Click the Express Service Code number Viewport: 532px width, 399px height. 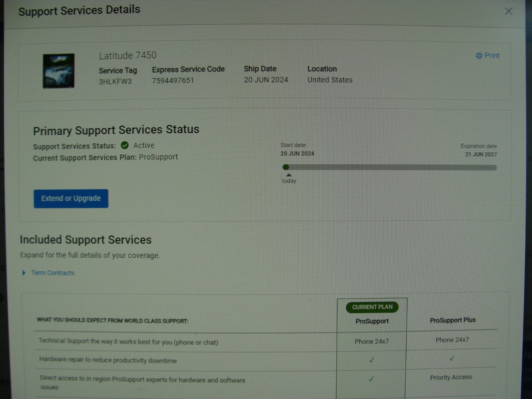pos(173,80)
